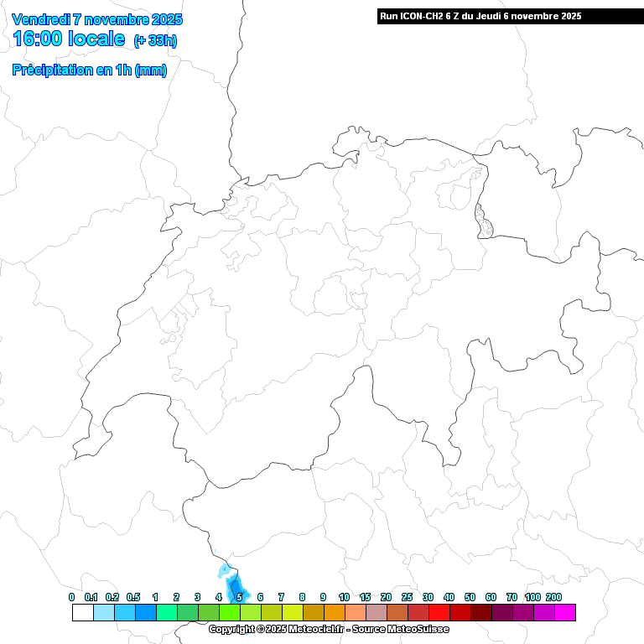Open the Meteociel.fr copyright text

point(328,629)
